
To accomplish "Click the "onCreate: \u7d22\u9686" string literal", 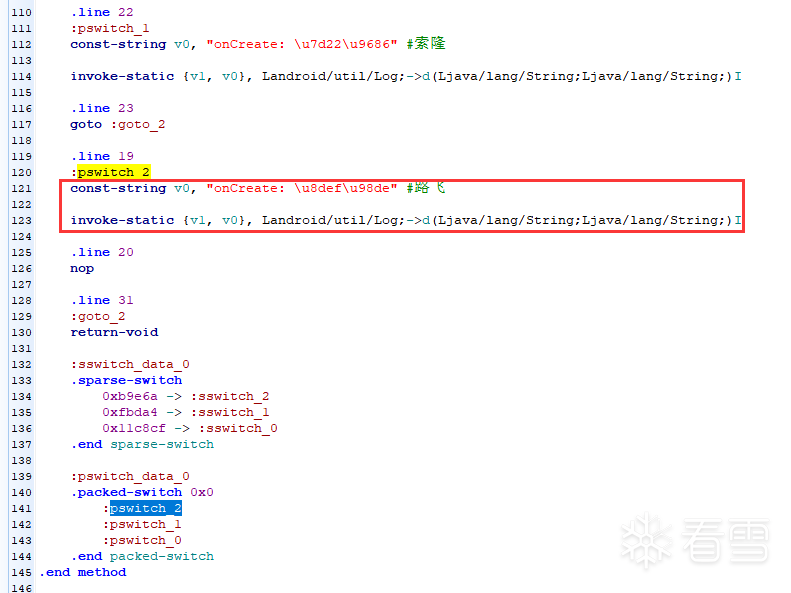I will coord(302,44).
